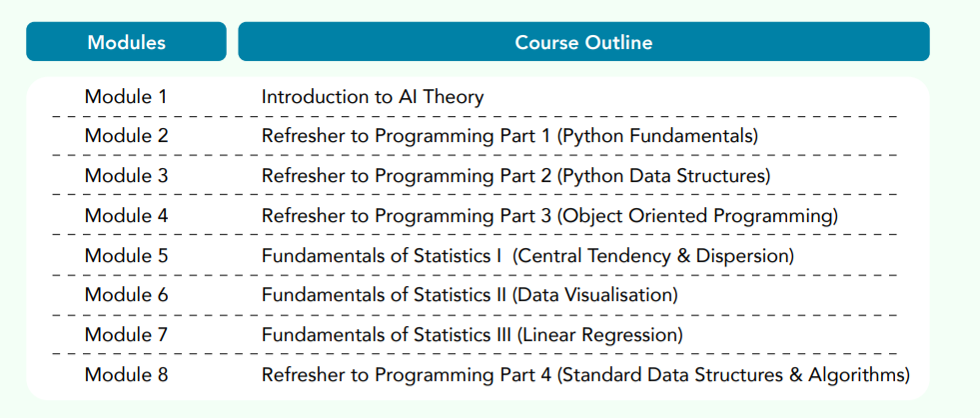Select the Module 3 label

pos(126,176)
